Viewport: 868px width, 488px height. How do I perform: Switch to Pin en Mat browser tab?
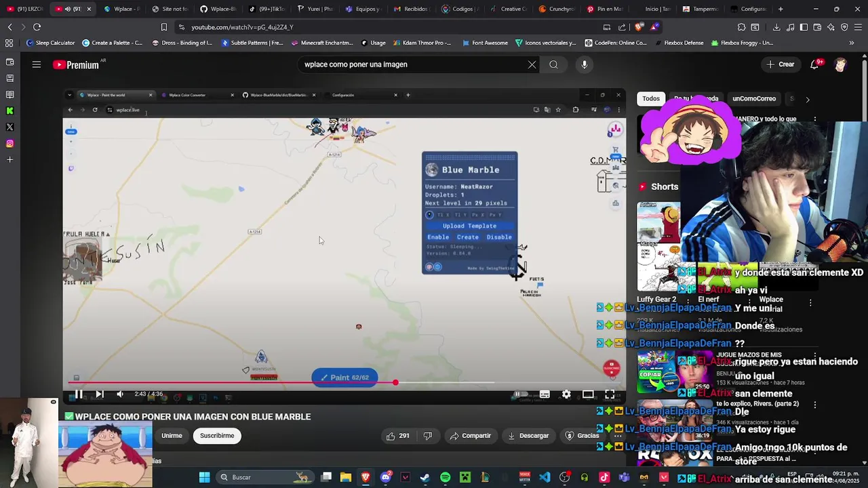click(605, 9)
